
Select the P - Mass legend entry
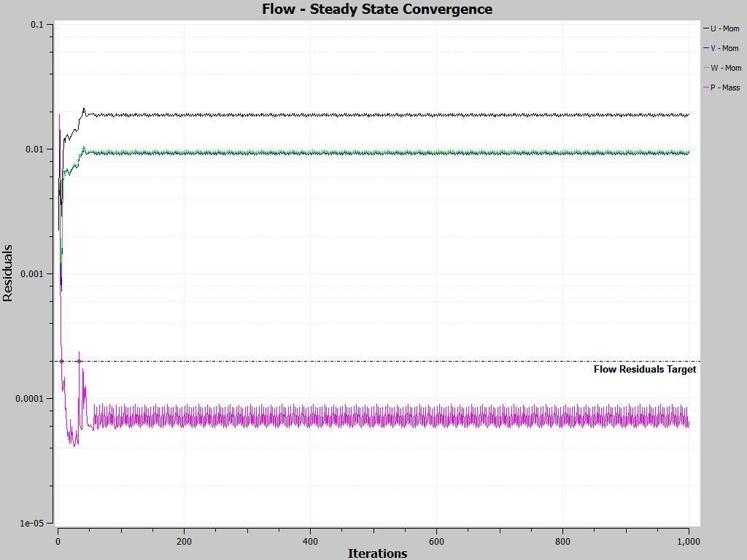[x=721, y=87]
